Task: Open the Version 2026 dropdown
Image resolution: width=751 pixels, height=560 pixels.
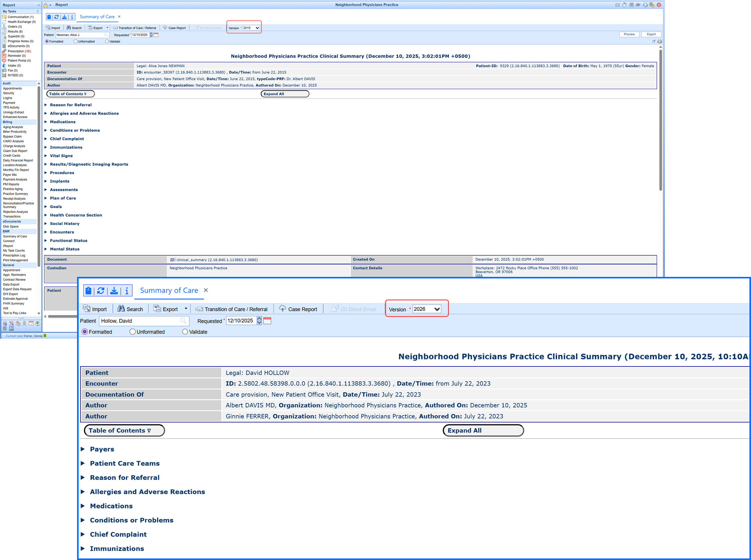Action: (x=427, y=309)
